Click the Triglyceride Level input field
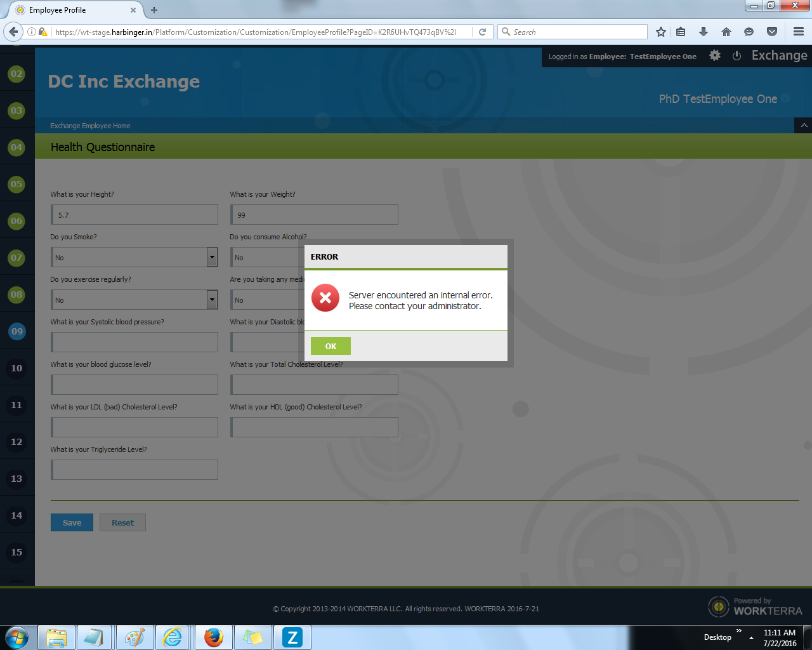Viewport: 812px width, 650px height. [135, 470]
